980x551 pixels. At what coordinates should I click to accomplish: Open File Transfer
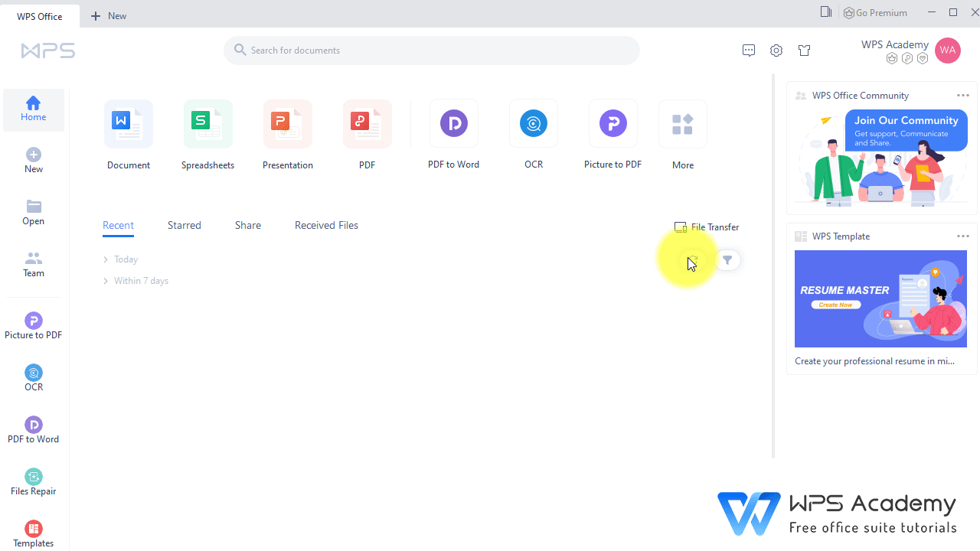[707, 227]
